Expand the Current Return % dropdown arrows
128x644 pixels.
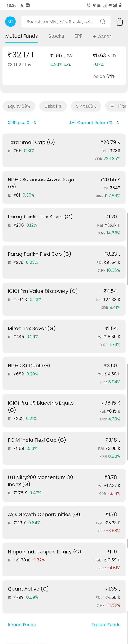[x=118, y=123]
